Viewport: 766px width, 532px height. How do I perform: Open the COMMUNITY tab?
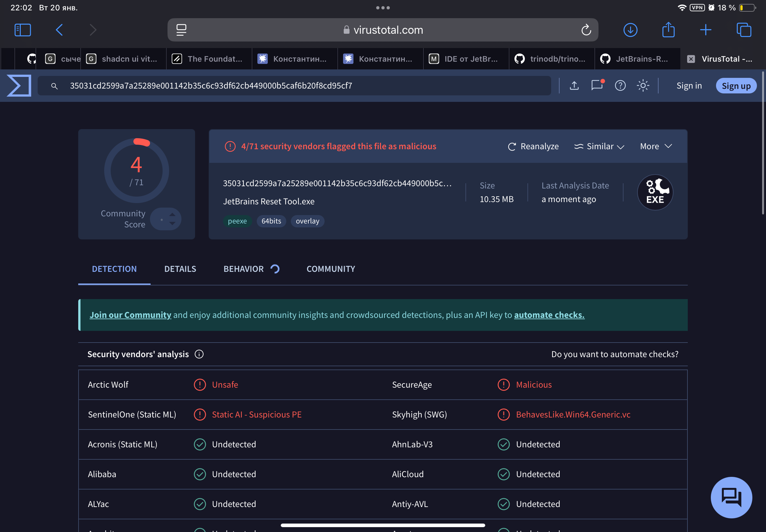click(x=330, y=269)
